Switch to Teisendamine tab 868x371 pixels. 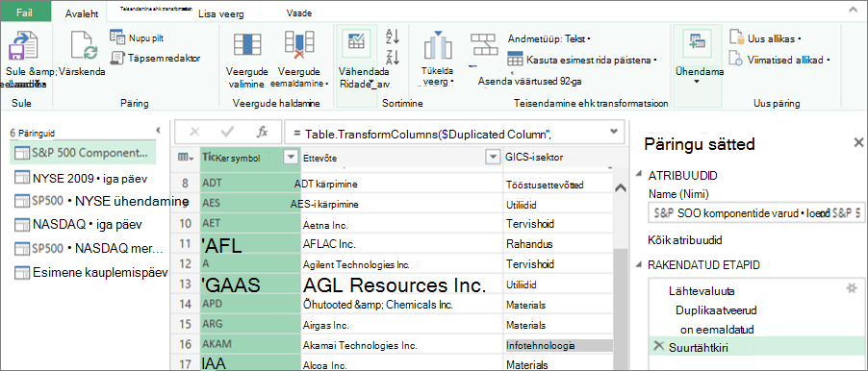pos(156,10)
